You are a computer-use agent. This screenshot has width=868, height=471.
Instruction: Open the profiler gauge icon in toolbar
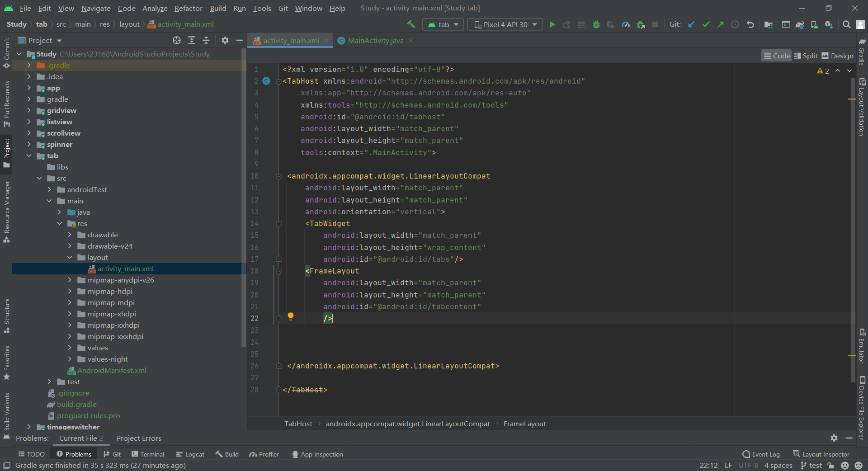626,24
